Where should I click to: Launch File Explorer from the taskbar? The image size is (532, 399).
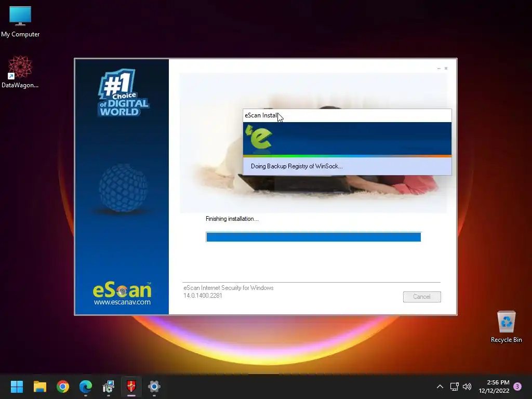(x=39, y=387)
